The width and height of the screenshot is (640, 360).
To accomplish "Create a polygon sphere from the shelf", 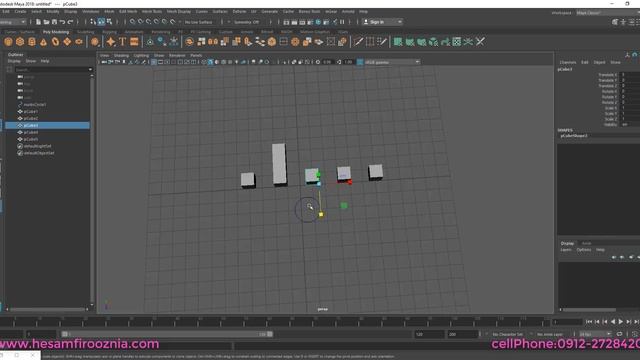I will [8, 42].
